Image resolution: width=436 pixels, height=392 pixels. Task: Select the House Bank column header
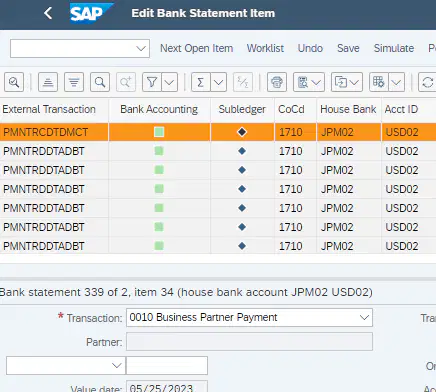tap(348, 109)
